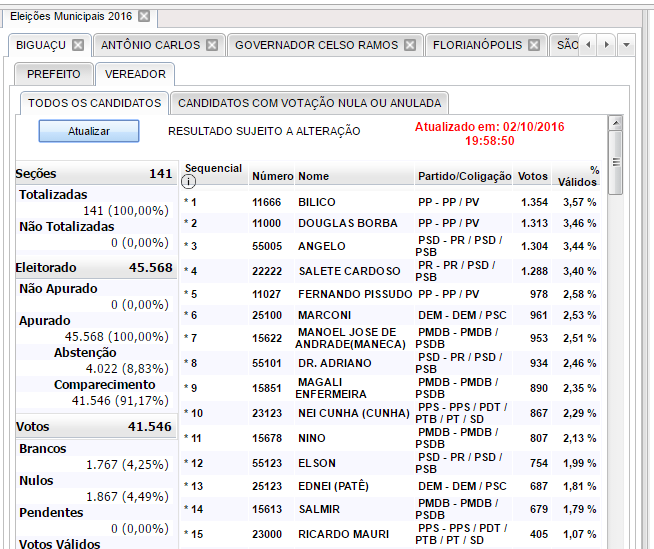Click the vertical scrollbar up arrow

(x=616, y=122)
